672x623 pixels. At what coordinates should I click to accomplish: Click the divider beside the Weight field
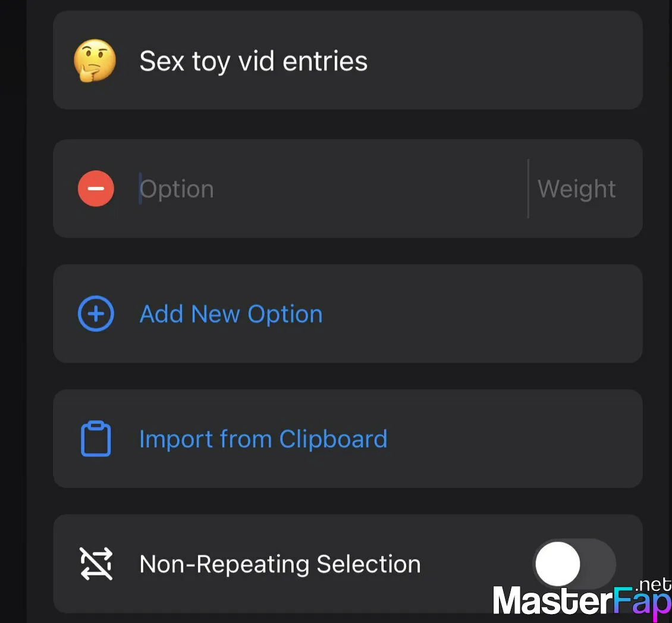pyautogui.click(x=528, y=189)
